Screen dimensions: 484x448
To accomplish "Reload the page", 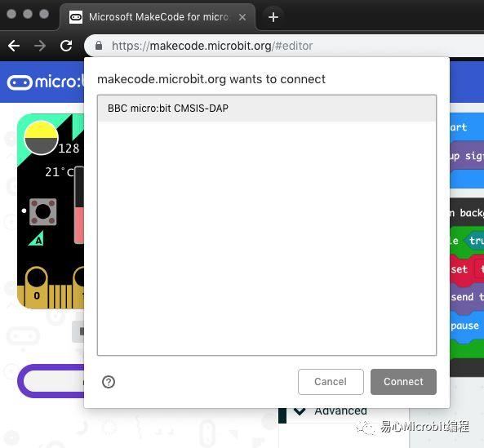I will pos(66,46).
